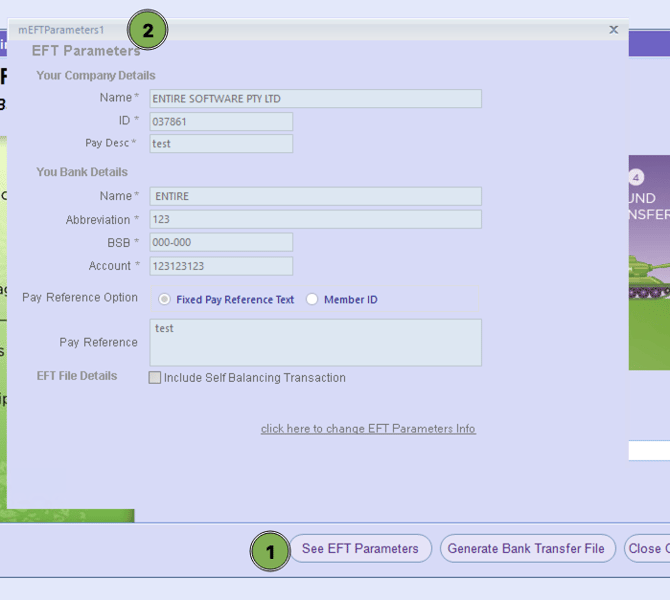Select the Member ID radio button
This screenshot has width=670, height=600.
click(x=312, y=299)
